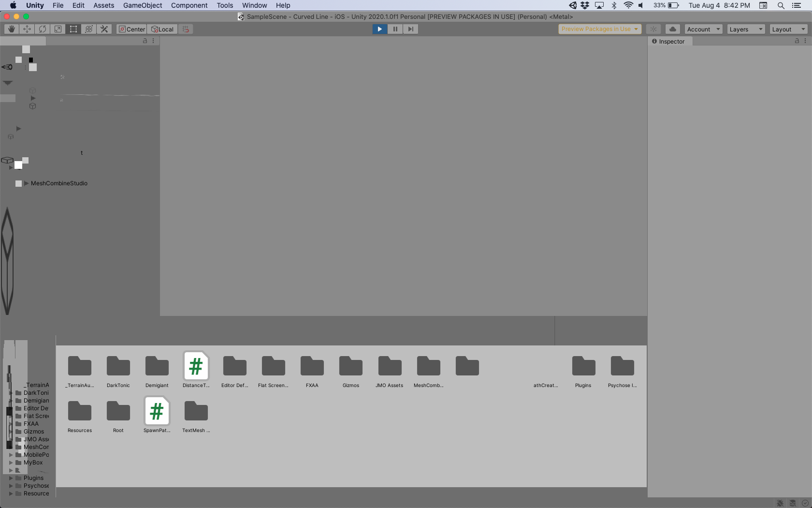Open the Window menu

click(254, 5)
